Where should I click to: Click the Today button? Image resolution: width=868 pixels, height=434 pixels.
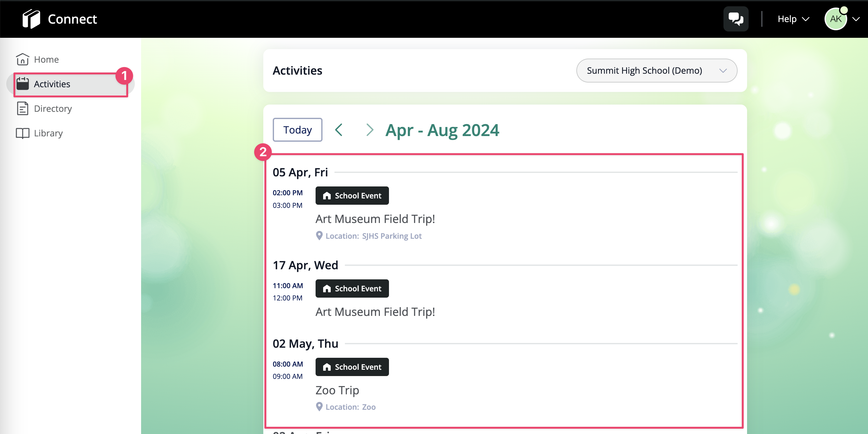point(297,130)
